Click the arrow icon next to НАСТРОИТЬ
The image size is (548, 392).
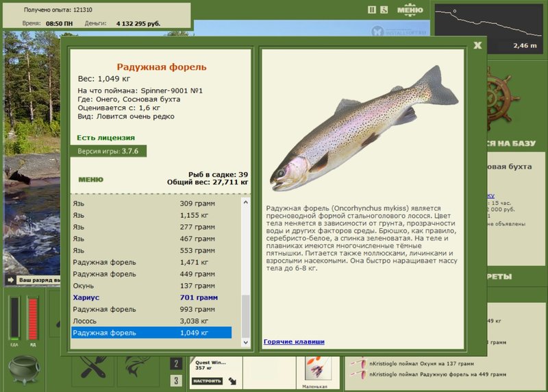(x=232, y=381)
